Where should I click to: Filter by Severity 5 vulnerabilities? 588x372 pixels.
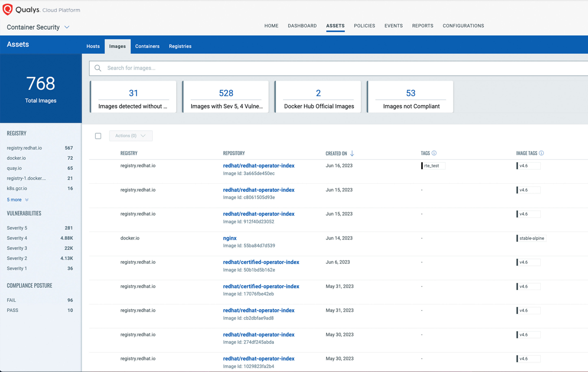17,228
